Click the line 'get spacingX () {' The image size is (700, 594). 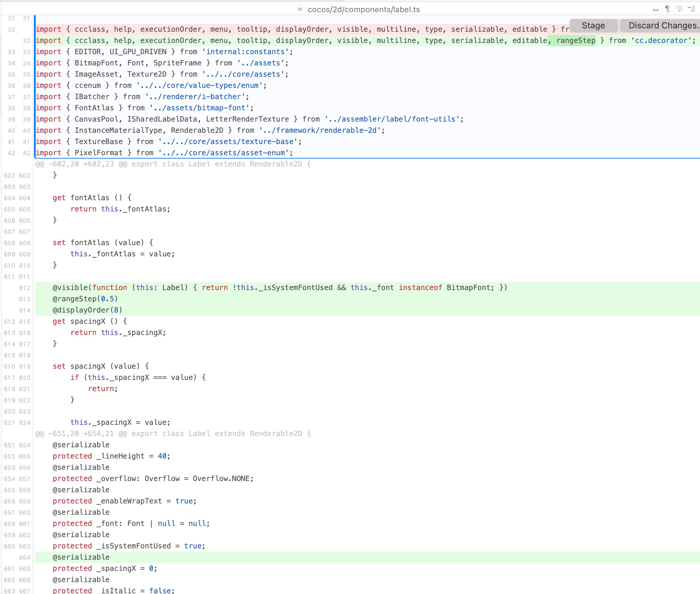[x=90, y=321]
